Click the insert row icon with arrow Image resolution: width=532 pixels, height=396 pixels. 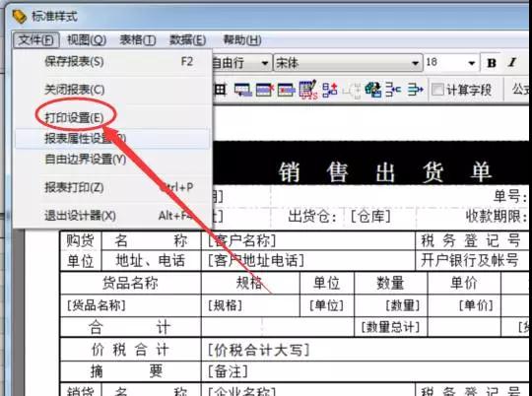pyautogui.click(x=243, y=91)
